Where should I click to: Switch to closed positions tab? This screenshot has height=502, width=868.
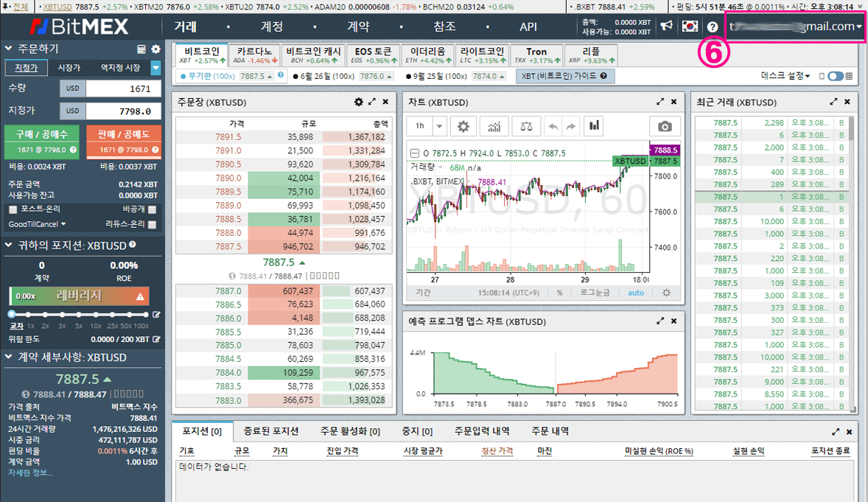click(x=271, y=431)
